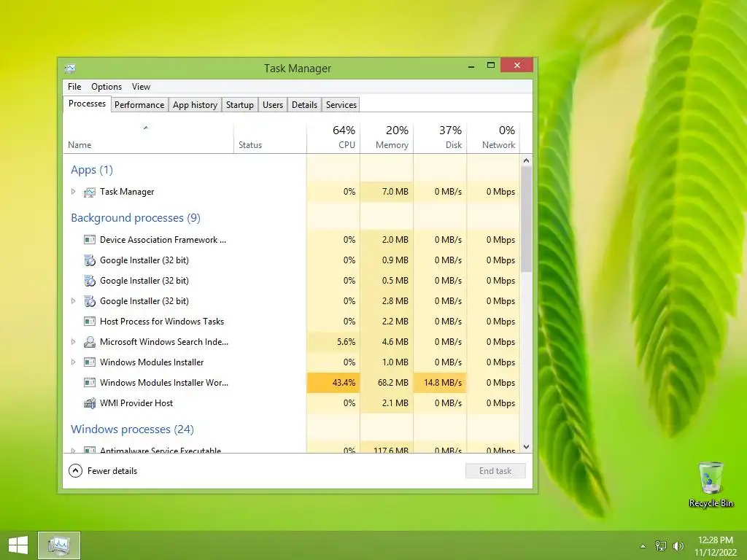Click the 'Background processes (9)' group heading

click(136, 217)
